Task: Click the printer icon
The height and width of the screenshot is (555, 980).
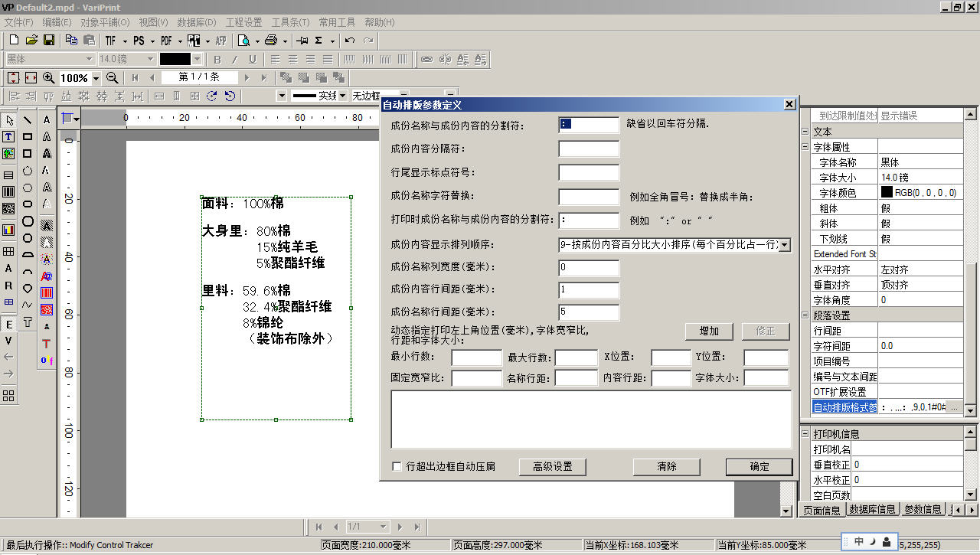Action: [x=272, y=40]
